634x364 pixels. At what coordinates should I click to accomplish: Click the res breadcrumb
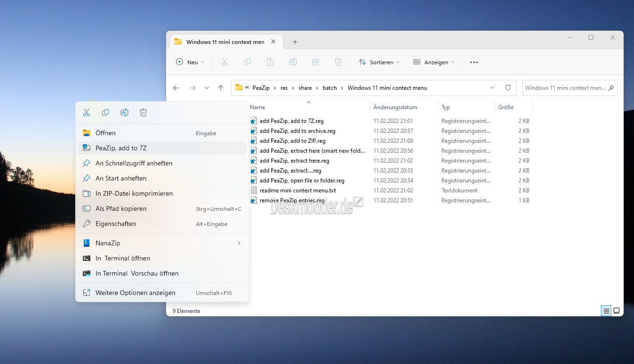coord(284,88)
